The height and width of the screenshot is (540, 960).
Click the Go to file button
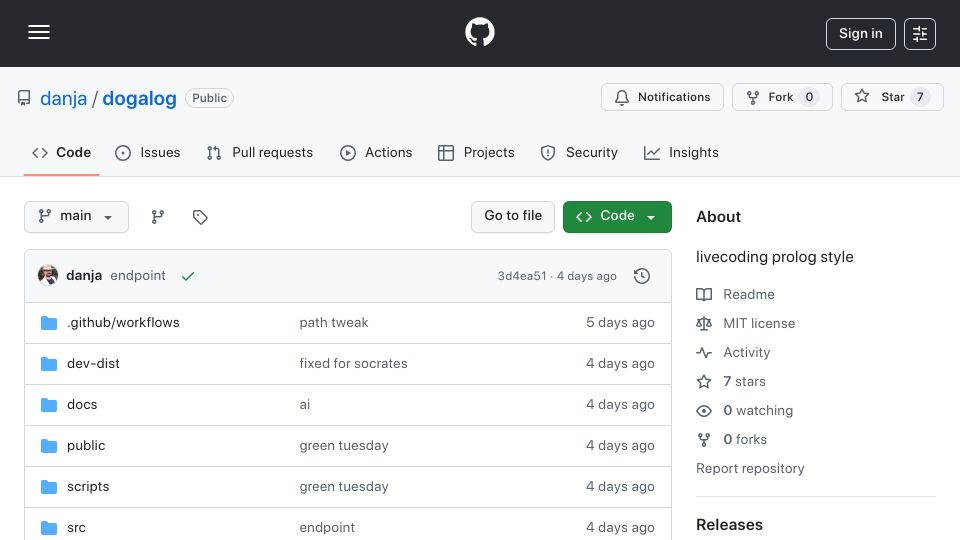[x=513, y=217]
